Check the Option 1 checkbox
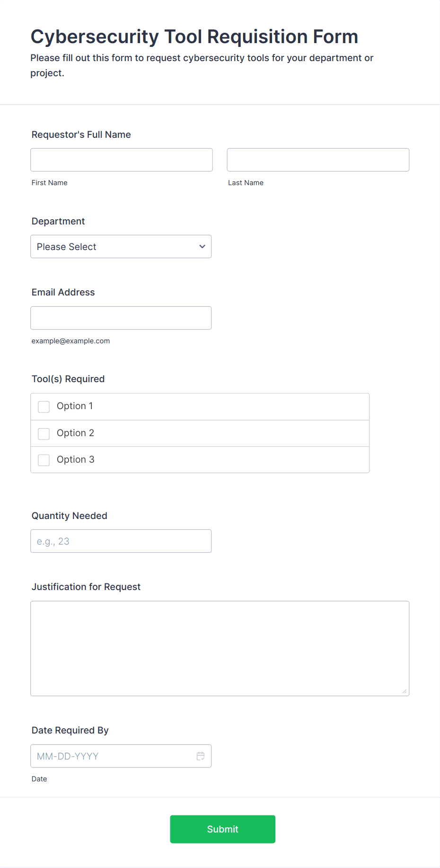The height and width of the screenshot is (868, 440). [44, 407]
